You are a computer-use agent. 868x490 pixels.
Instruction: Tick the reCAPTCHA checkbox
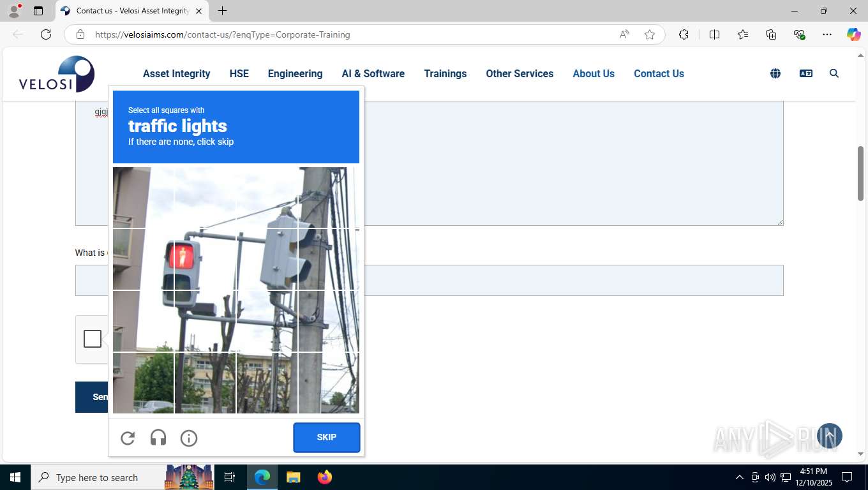click(93, 339)
